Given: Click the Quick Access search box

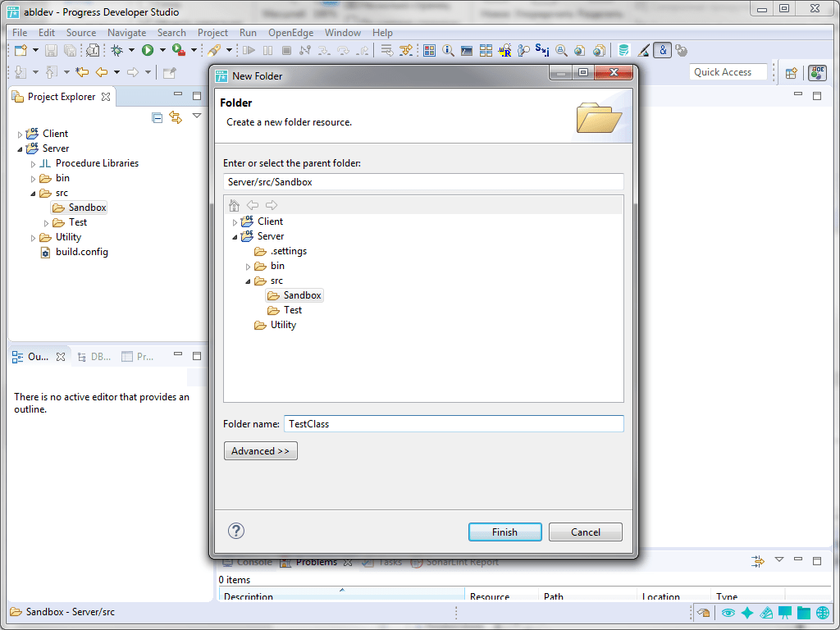Looking at the screenshot, I should tap(728, 72).
